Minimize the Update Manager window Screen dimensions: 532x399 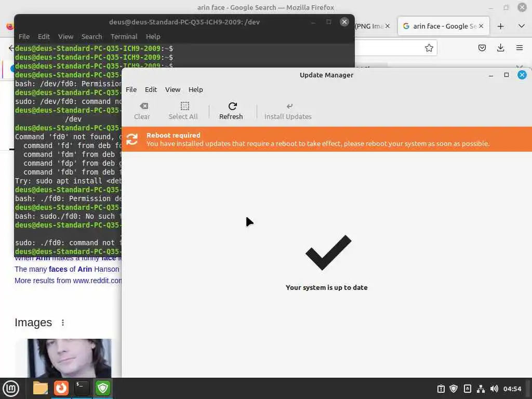click(x=490, y=75)
